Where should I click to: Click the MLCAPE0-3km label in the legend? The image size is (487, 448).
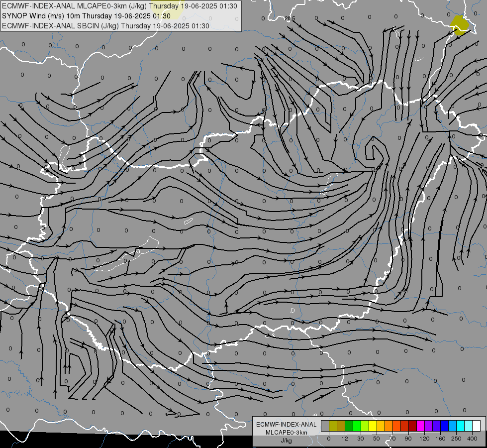click(x=286, y=433)
